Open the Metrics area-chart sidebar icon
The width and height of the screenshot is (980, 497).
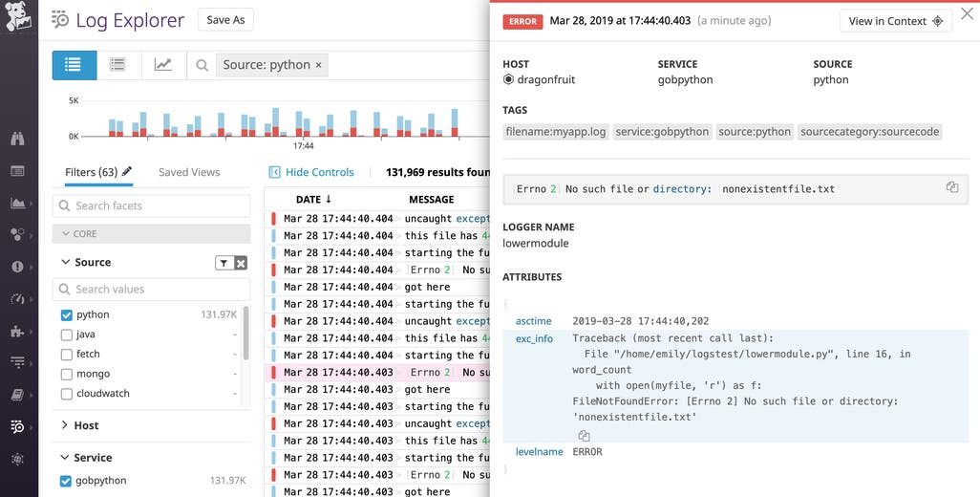[x=17, y=203]
